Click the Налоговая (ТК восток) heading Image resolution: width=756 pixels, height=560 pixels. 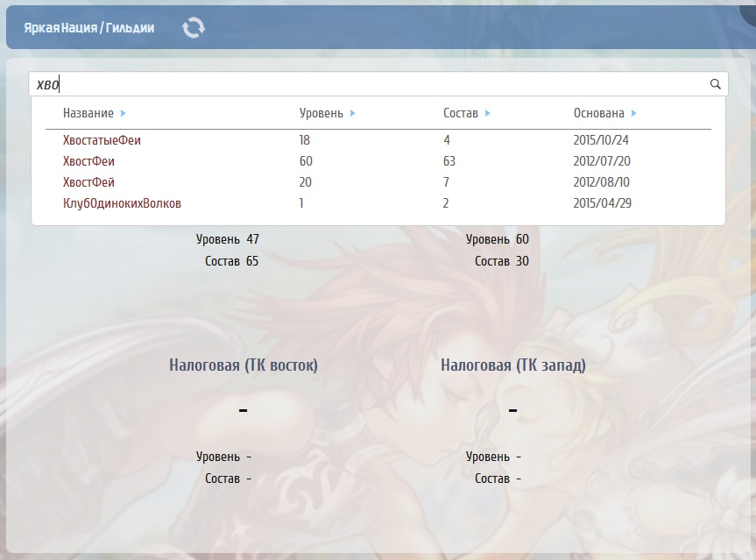click(243, 365)
